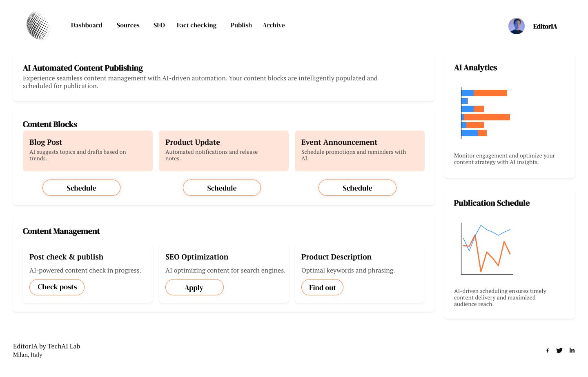Click the Check posts button
This screenshot has width=588, height=377.
57,287
